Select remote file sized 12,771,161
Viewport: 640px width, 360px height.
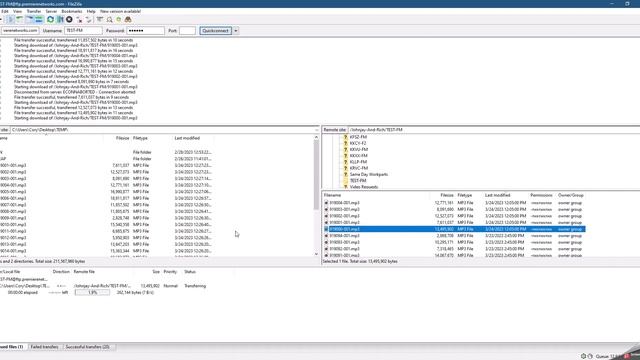click(454, 203)
